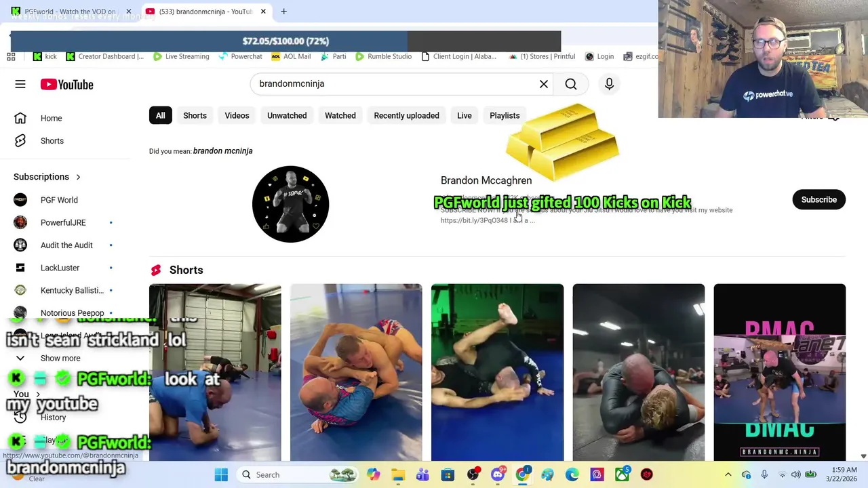Viewport: 868px width, 488px height.
Task: Open the YouTube hamburger guide menu
Action: coord(20,84)
